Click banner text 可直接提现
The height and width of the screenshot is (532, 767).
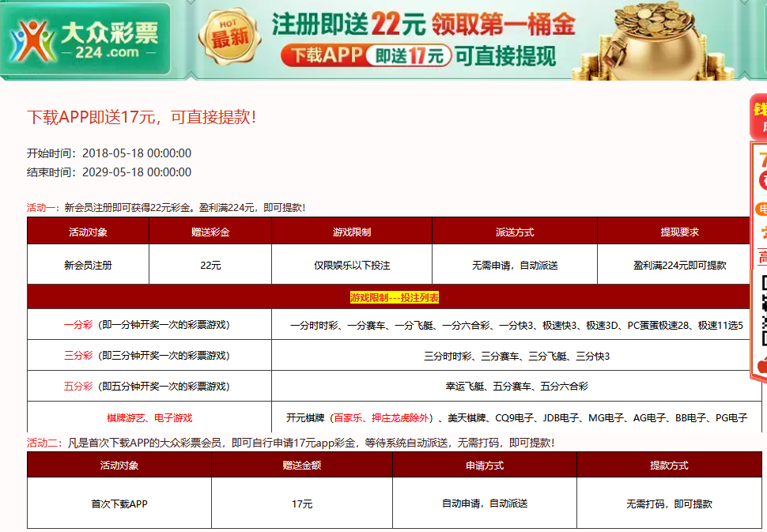506,56
